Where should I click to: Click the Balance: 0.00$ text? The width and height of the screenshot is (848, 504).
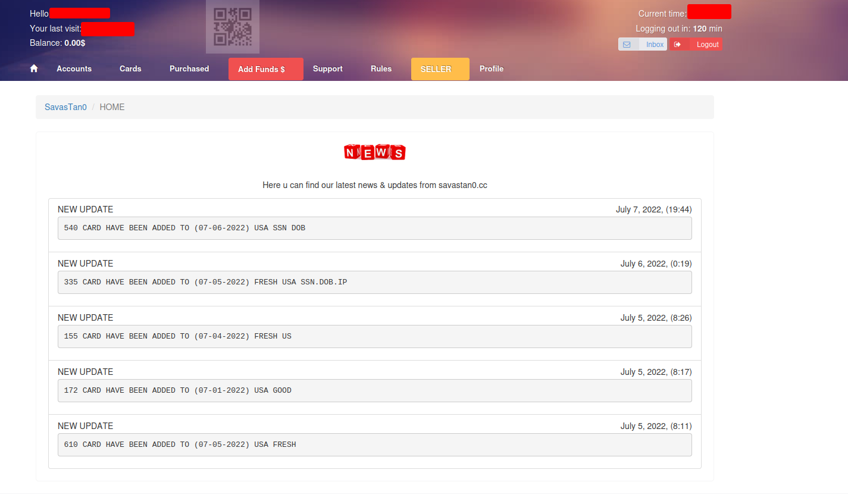pyautogui.click(x=58, y=43)
